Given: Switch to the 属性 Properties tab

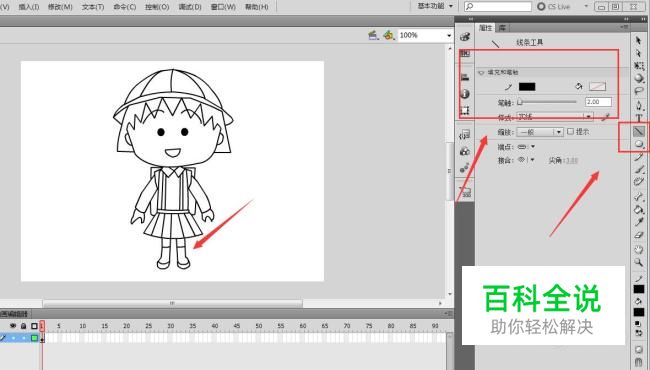Looking at the screenshot, I should pos(486,28).
